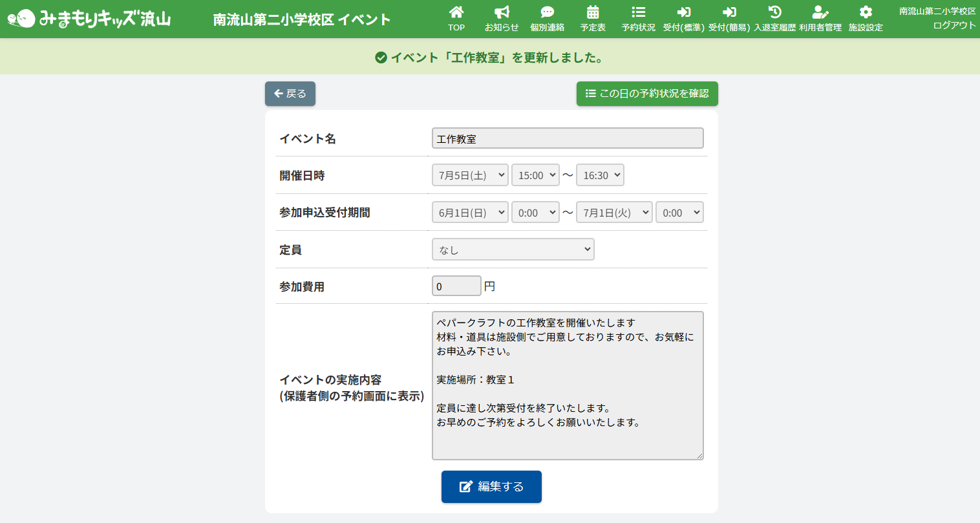Click この日の予約状況を確認 button
The height and width of the screenshot is (523, 980).
pos(647,94)
